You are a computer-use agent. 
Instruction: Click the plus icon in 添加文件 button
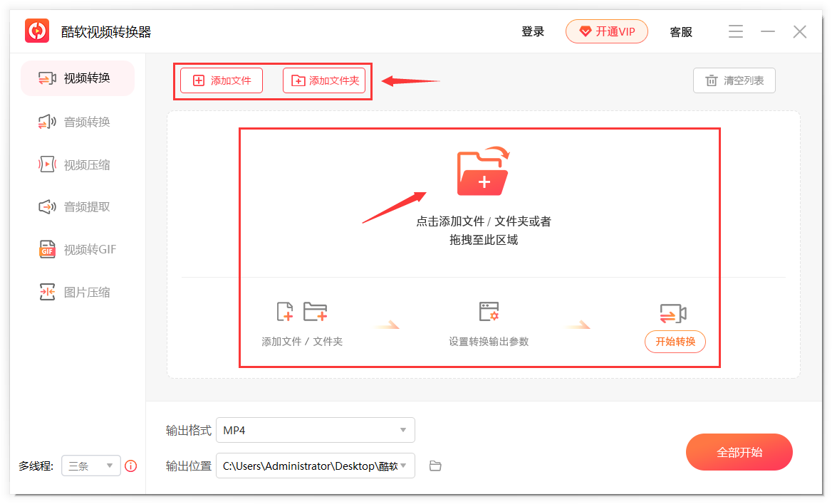click(x=199, y=80)
